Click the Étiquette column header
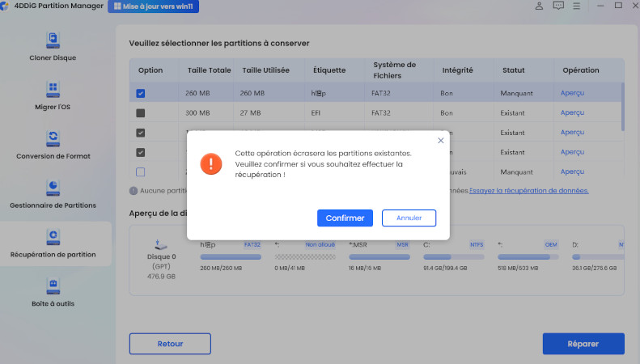Screen dimensions: 640x364 pyautogui.click(x=329, y=70)
